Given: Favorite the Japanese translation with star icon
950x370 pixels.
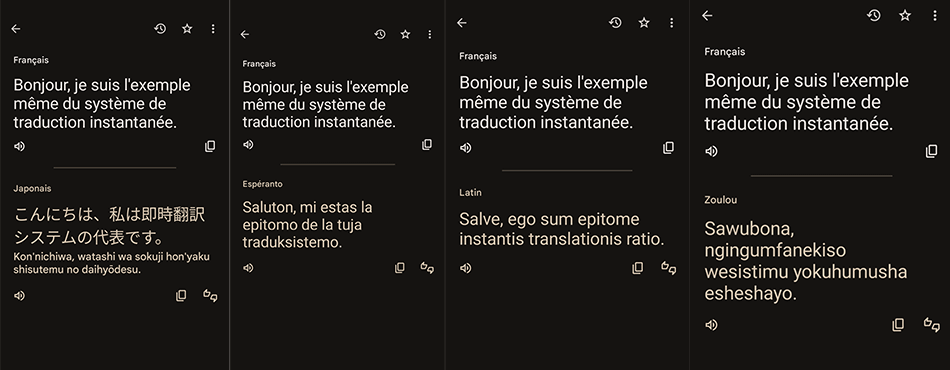Looking at the screenshot, I should click(187, 28).
